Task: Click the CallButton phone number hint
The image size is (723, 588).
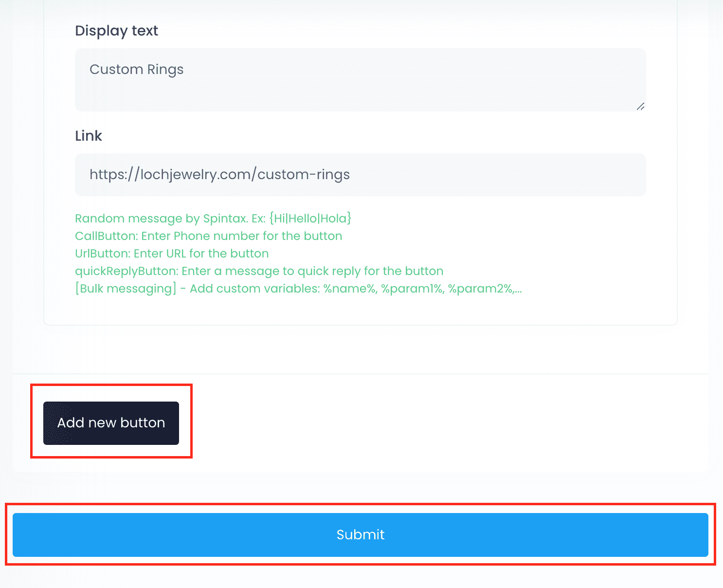Action: pos(208,236)
